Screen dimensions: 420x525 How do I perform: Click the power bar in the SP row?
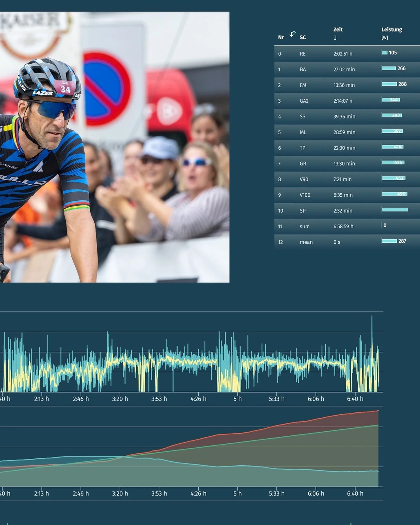[395, 210]
